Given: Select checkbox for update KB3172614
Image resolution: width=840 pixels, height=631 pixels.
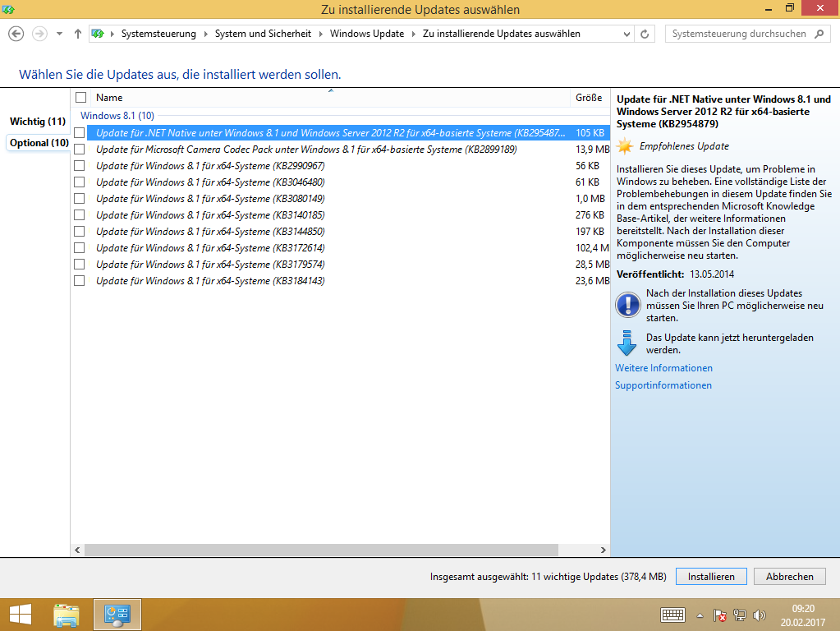Looking at the screenshot, I should click(80, 247).
